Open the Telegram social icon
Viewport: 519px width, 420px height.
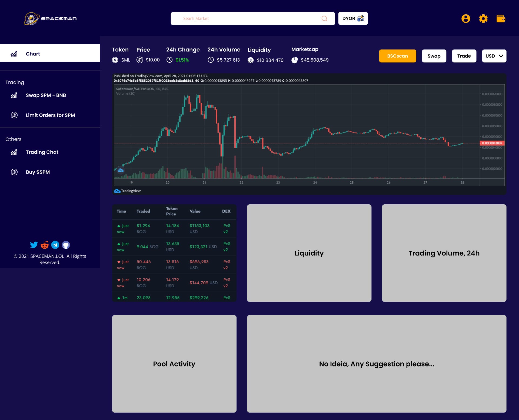tap(55, 245)
